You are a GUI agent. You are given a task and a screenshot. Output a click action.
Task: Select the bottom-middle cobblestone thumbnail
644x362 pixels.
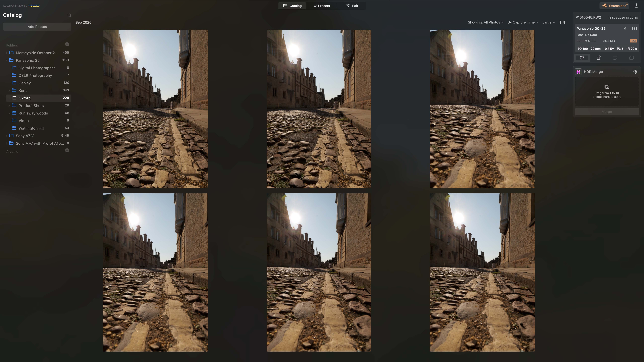click(x=319, y=272)
